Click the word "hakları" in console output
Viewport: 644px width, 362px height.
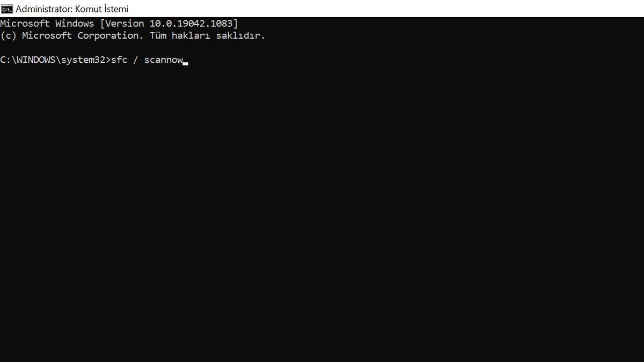[x=191, y=36]
